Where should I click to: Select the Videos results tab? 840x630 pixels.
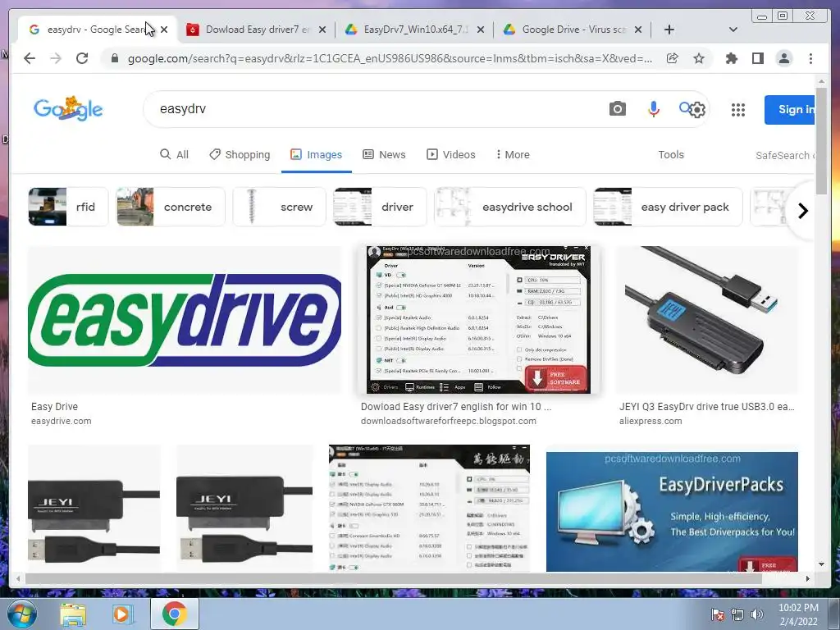pos(450,154)
